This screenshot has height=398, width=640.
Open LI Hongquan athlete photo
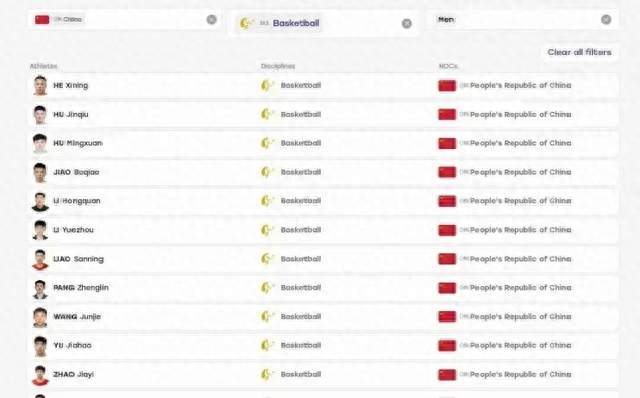tap(40, 201)
